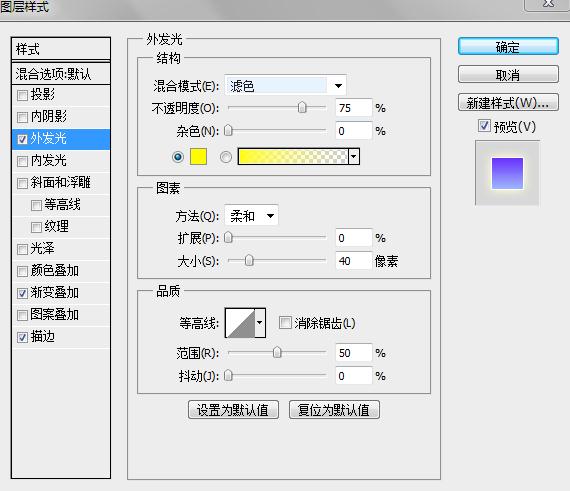Open the 样式 styles panel entry
Screen dimensions: 570x491
(61, 49)
